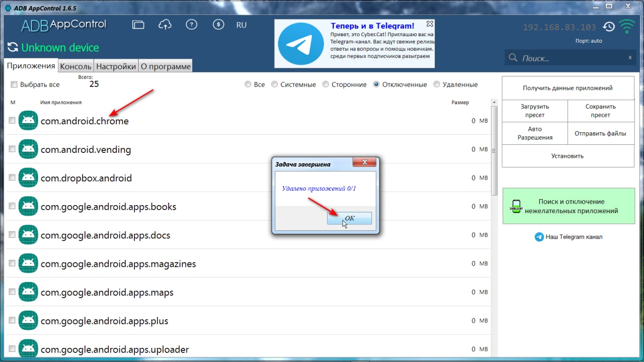Switch language with RU button
This screenshot has width=644, height=362.
pyautogui.click(x=242, y=25)
